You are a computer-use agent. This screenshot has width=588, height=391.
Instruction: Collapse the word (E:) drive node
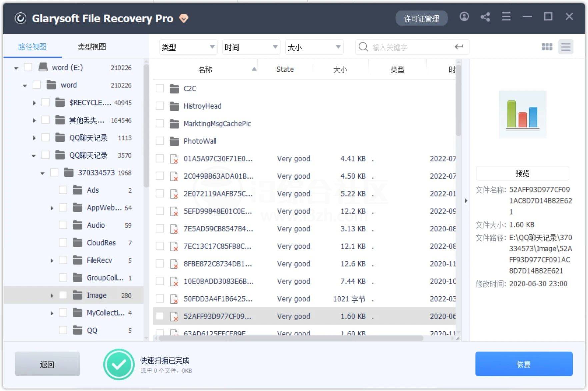point(16,68)
